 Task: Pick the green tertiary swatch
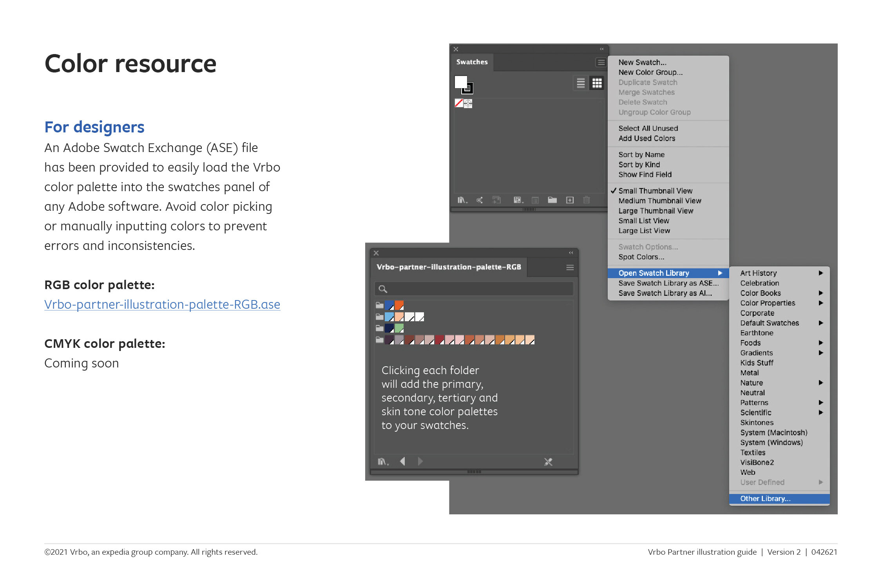(x=399, y=328)
